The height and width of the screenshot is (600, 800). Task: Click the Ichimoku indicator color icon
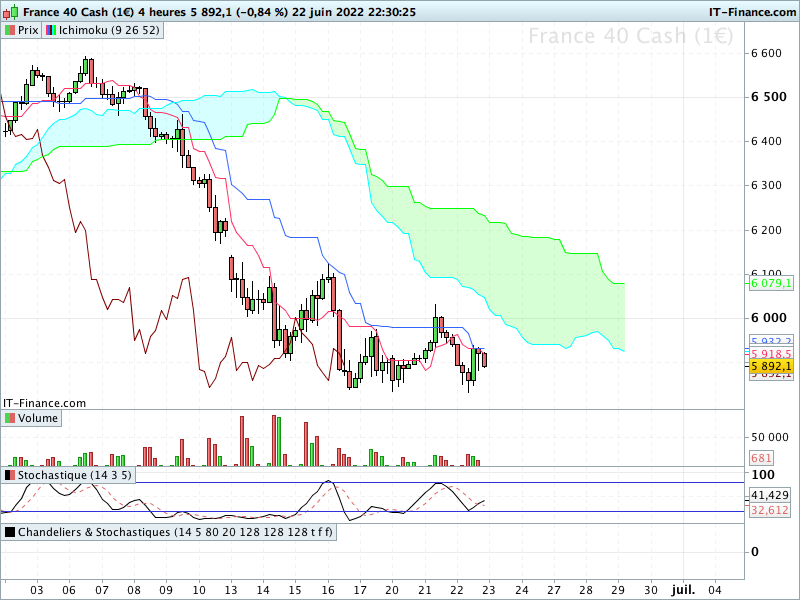click(x=51, y=30)
